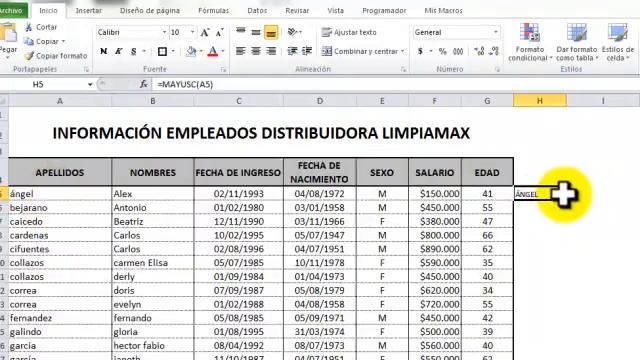Open the font size dropdown
This screenshot has height=360, width=640.
click(192, 32)
